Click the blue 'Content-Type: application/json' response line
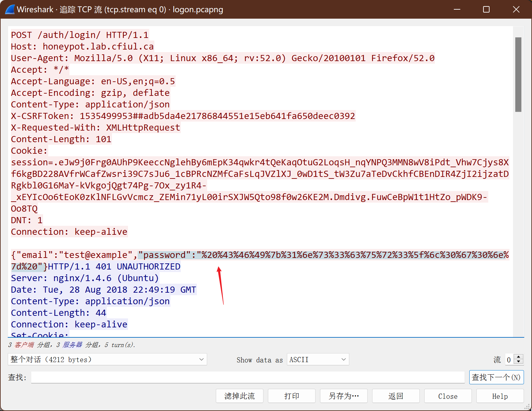532x411 pixels. 90,301
